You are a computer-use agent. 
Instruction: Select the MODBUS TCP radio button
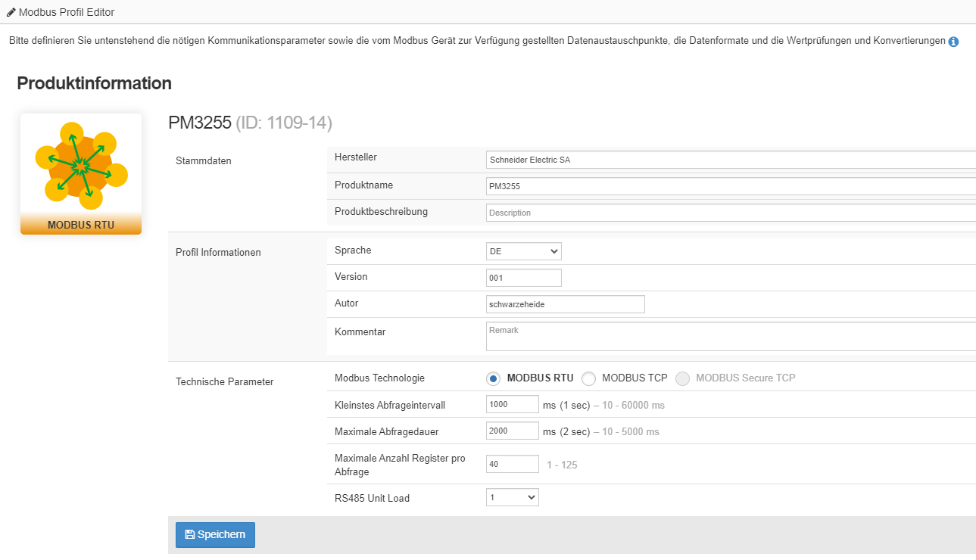pyautogui.click(x=588, y=378)
